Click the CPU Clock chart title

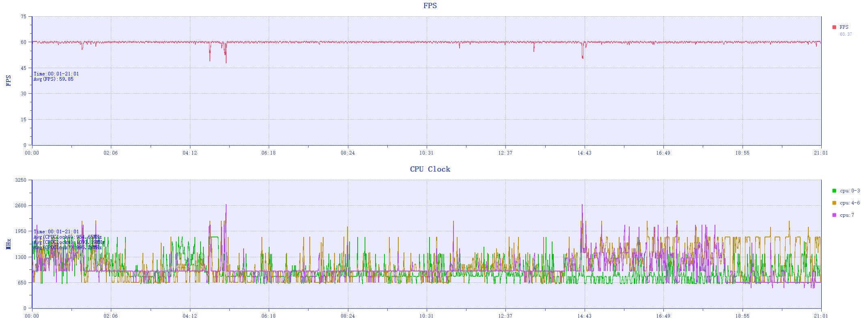tap(430, 169)
